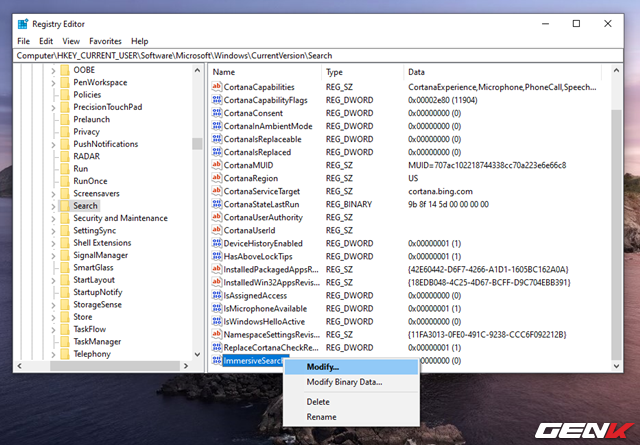Expand the Shell Extensions tree node
The image size is (640, 445).
(x=53, y=243)
